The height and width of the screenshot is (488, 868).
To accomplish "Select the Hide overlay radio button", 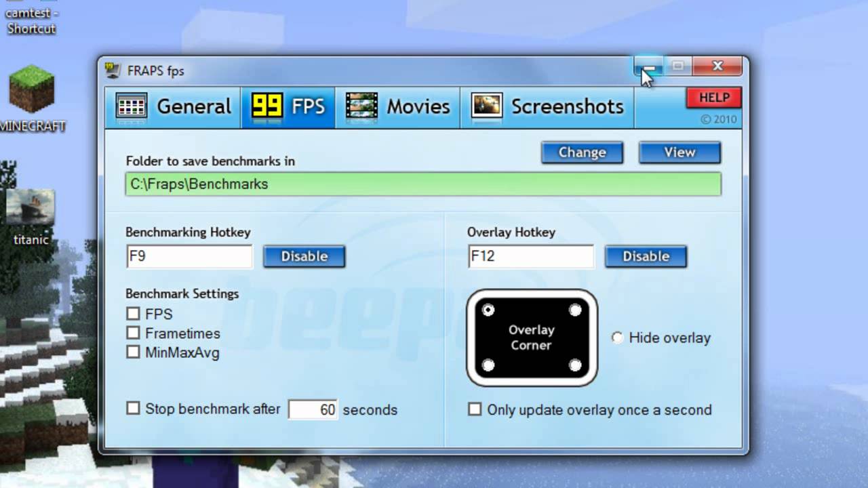I will pyautogui.click(x=617, y=338).
